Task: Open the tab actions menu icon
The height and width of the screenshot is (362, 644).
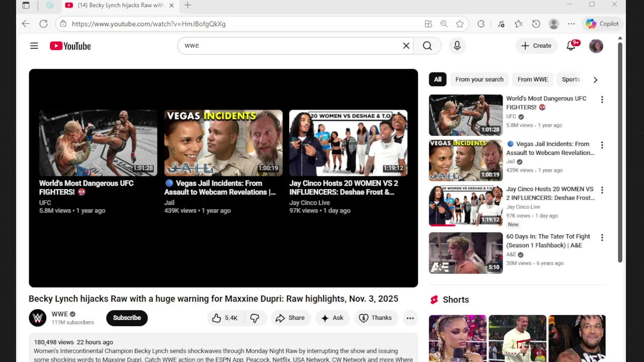Action: pos(26,6)
